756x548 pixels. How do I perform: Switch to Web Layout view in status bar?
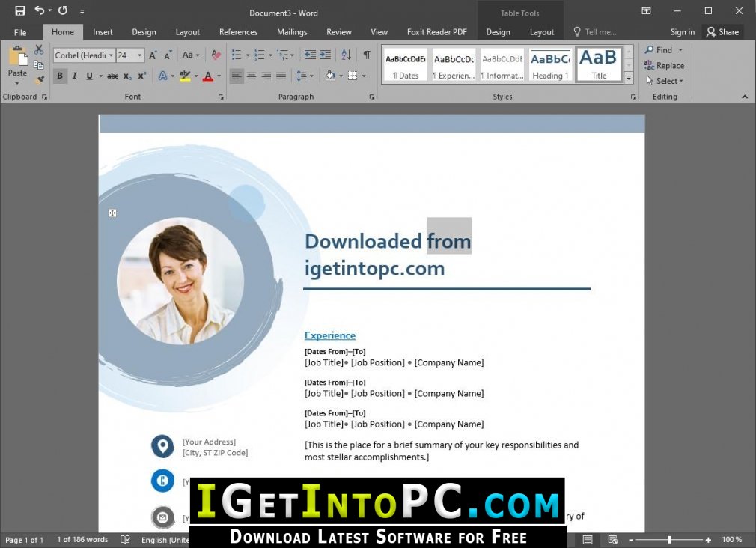tap(613, 539)
